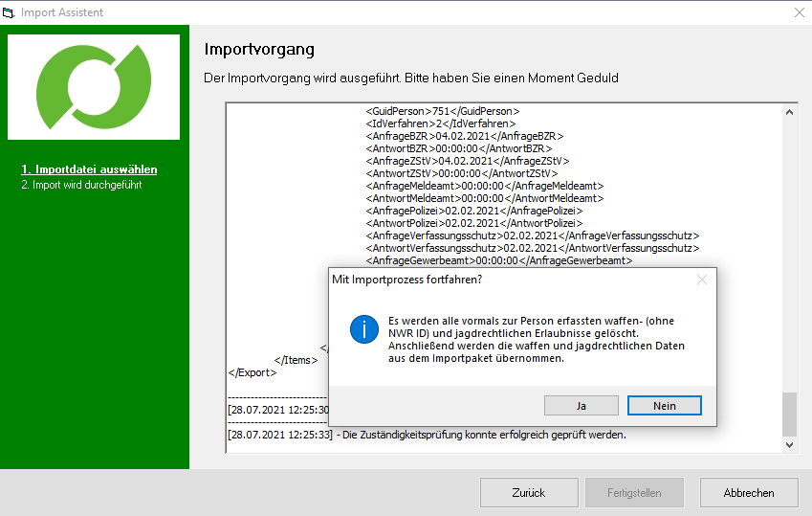The image size is (812, 516).
Task: Go back with the Zurück button
Action: point(528,493)
